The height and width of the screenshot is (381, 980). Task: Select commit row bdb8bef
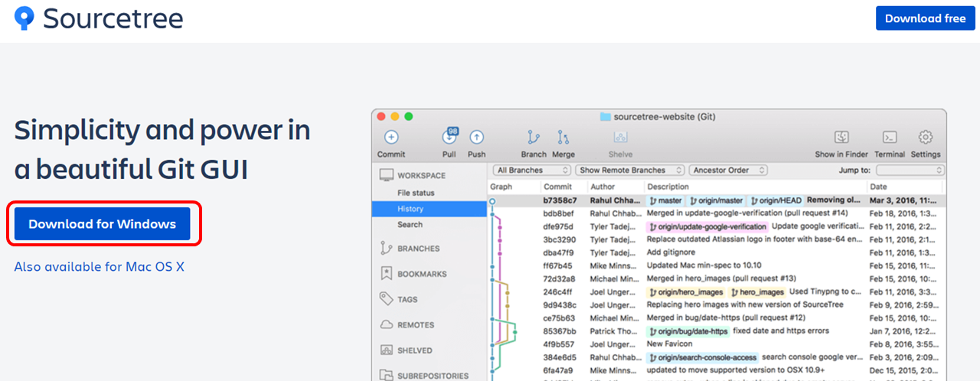[x=717, y=213]
